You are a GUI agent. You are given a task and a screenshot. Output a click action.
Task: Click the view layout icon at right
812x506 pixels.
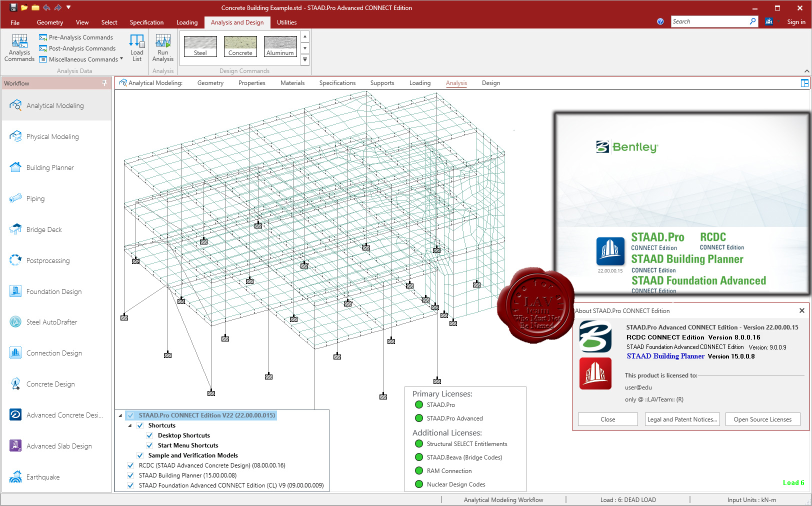pyautogui.click(x=804, y=83)
